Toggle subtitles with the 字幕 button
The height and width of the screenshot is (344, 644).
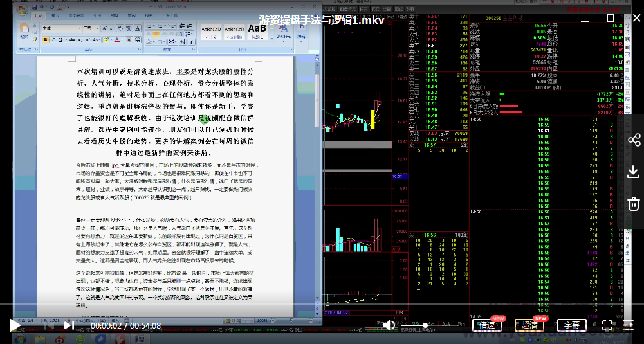572,325
